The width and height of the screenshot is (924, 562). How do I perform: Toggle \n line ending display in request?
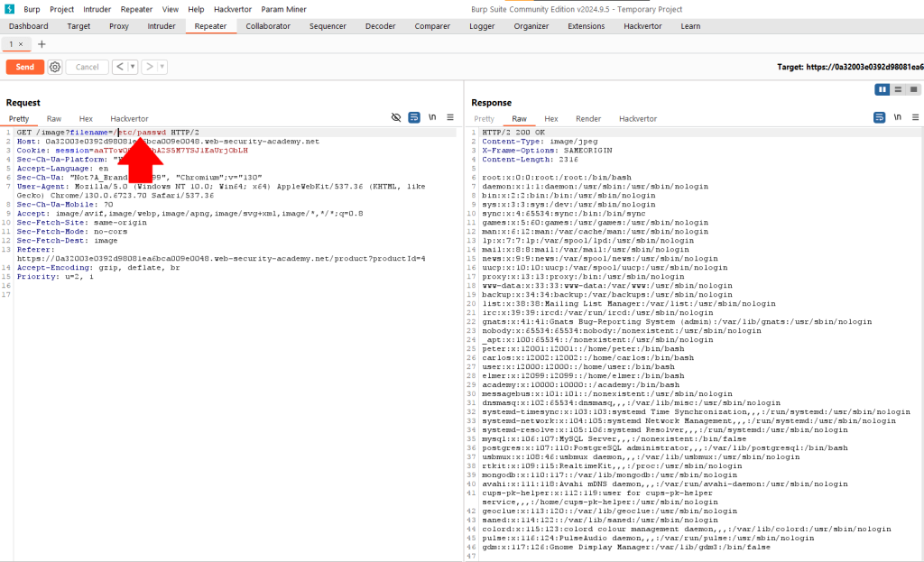pos(432,117)
